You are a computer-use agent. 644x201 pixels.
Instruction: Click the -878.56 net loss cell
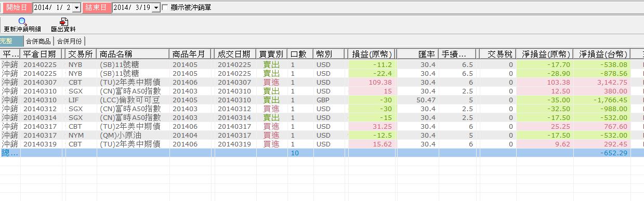coord(602,74)
